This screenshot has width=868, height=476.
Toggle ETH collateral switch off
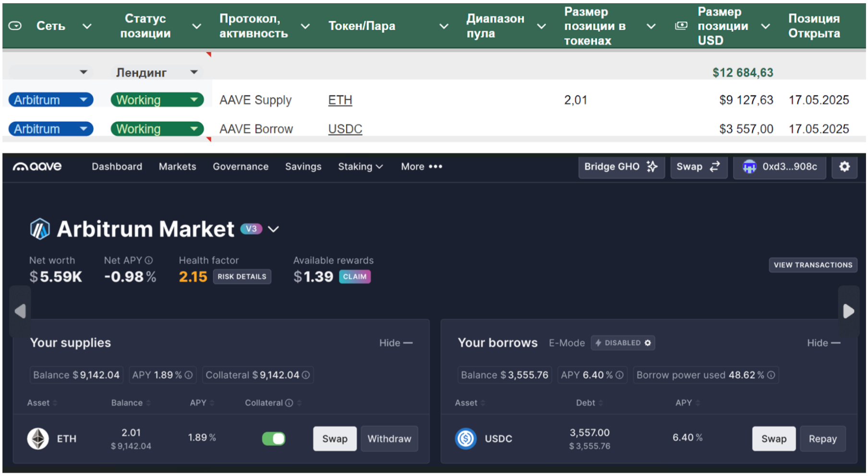click(274, 439)
